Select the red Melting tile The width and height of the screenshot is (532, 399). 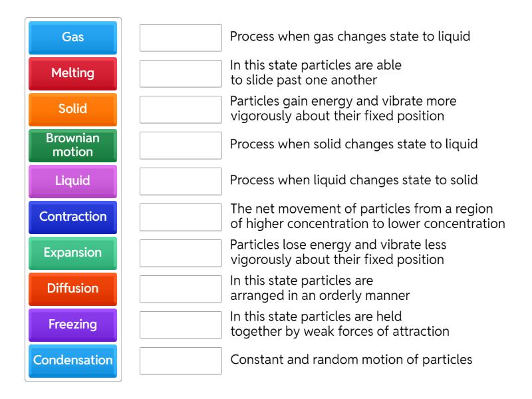[x=72, y=73]
